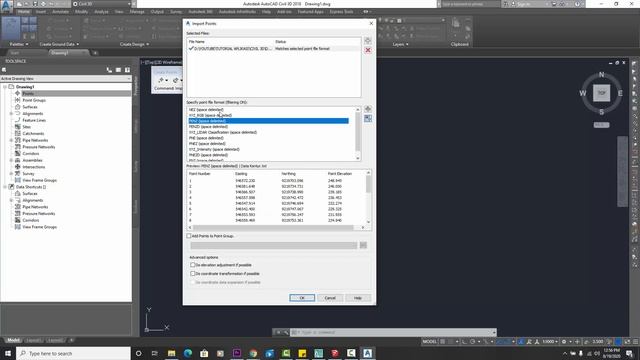Click the add format icon next to format list

pyautogui.click(x=368, y=109)
